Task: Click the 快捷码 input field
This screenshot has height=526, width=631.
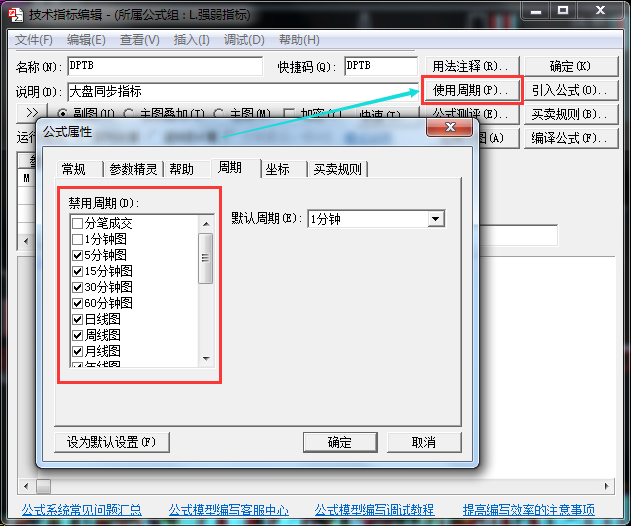Action: [x=381, y=66]
